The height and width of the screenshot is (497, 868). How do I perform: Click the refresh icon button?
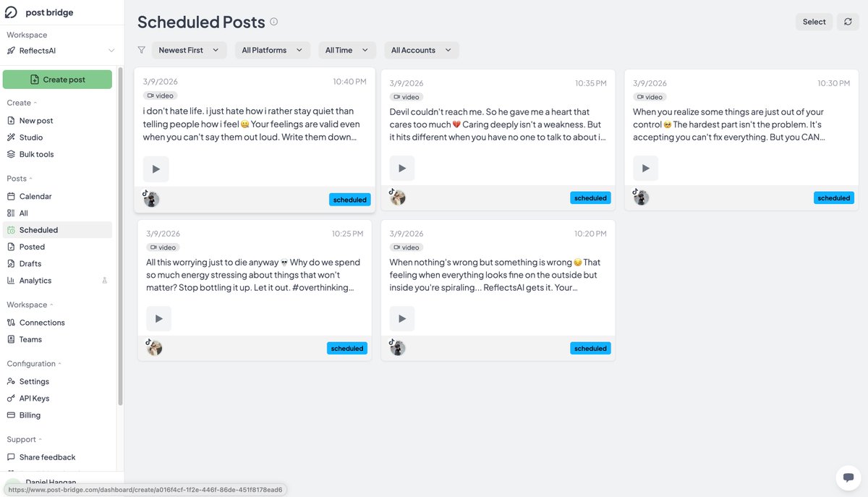click(x=848, y=22)
